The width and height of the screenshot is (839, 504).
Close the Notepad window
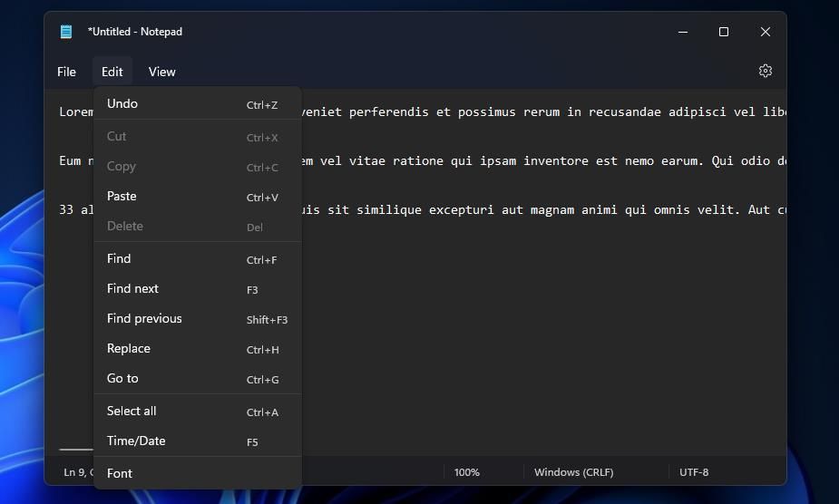pos(766,32)
